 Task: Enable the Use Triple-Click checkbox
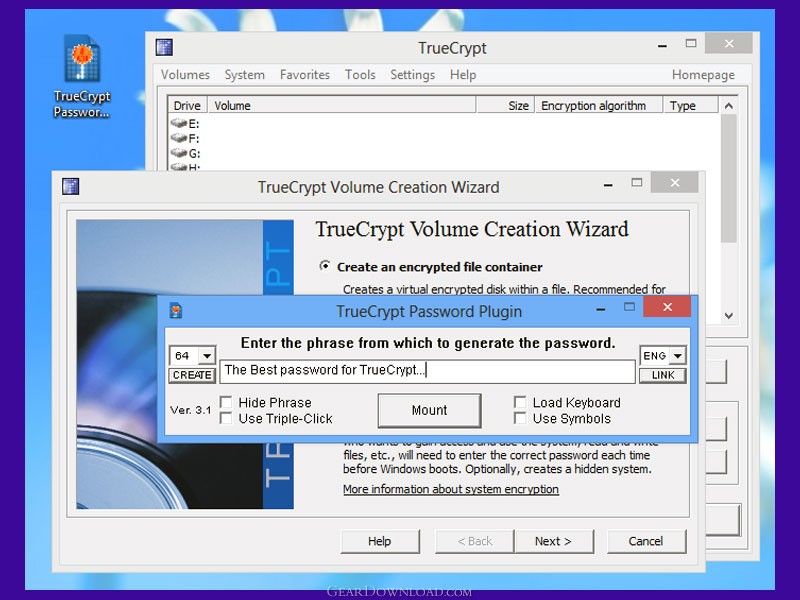(226, 418)
